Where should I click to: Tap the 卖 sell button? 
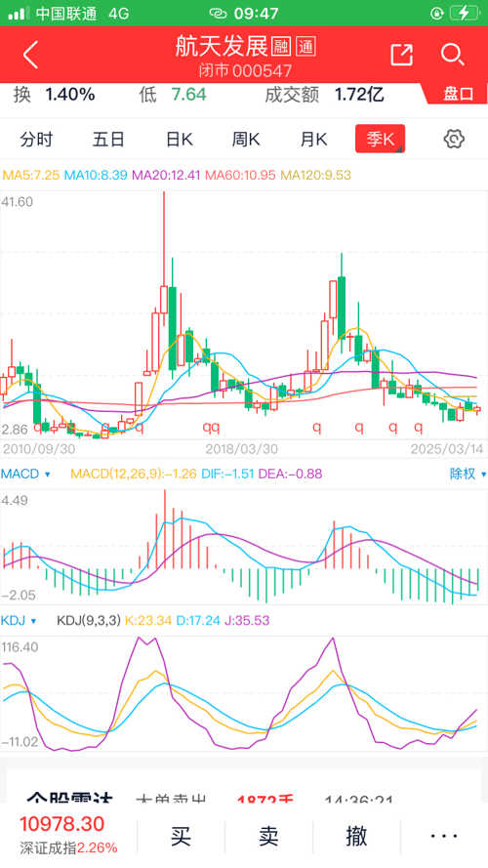pos(268,836)
